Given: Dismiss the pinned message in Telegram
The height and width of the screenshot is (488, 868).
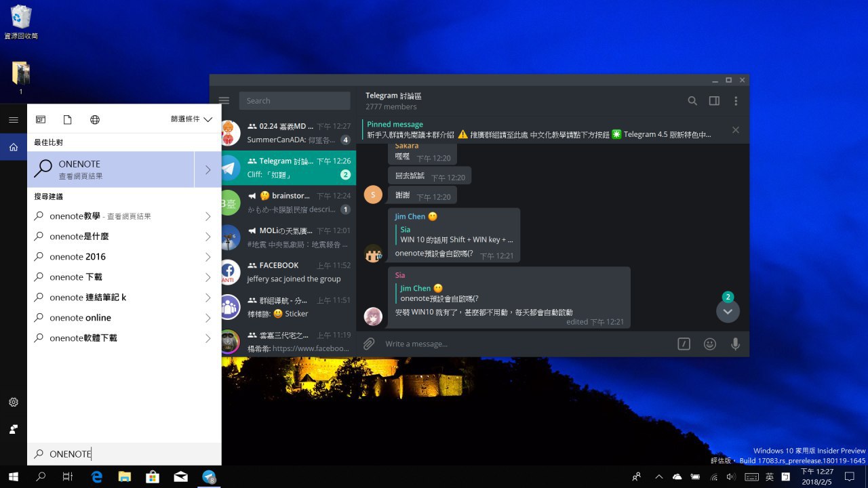Looking at the screenshot, I should pos(736,130).
